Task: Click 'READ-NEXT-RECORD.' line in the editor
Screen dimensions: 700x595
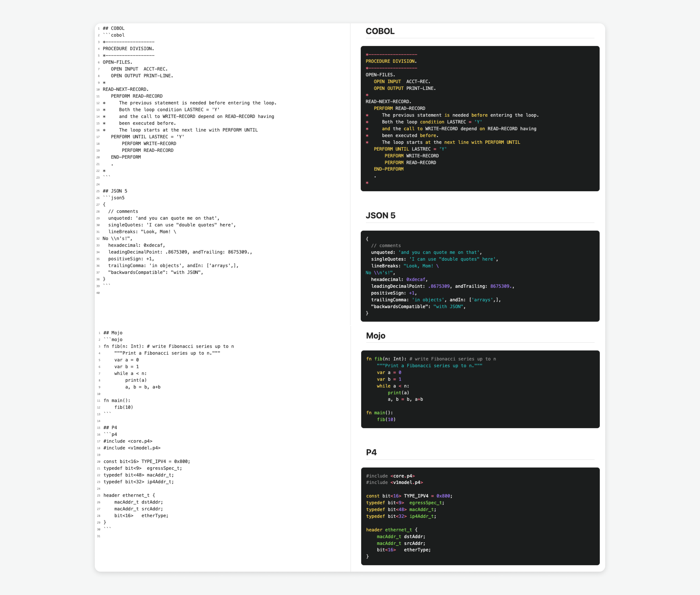Action: pos(125,89)
